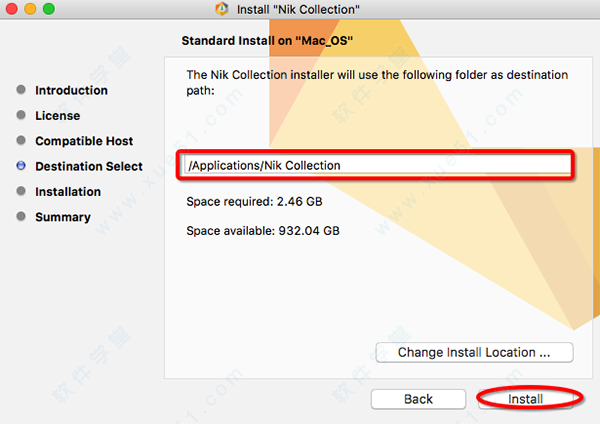Click the Compatible Host step label
Screen dimensions: 600x424
pyautogui.click(x=84, y=141)
